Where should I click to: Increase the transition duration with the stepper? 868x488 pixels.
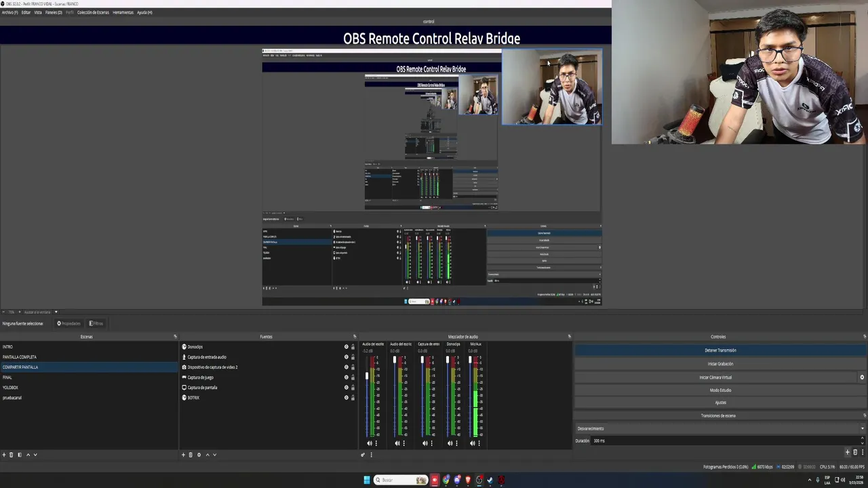coord(863,439)
